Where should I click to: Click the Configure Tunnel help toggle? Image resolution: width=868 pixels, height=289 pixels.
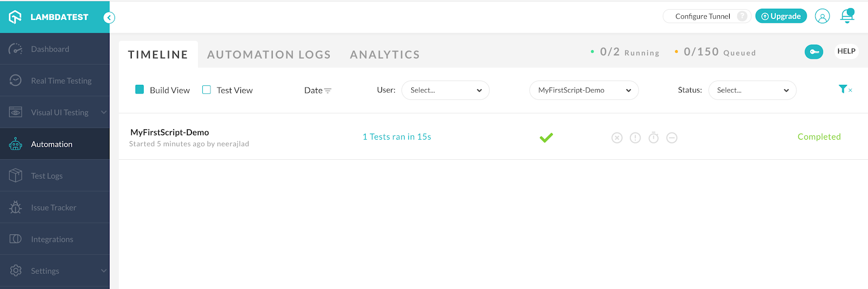[742, 16]
